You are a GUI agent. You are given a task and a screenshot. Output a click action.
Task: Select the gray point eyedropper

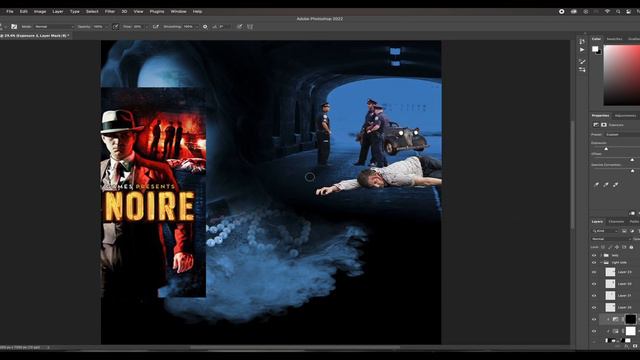[x=606, y=184]
